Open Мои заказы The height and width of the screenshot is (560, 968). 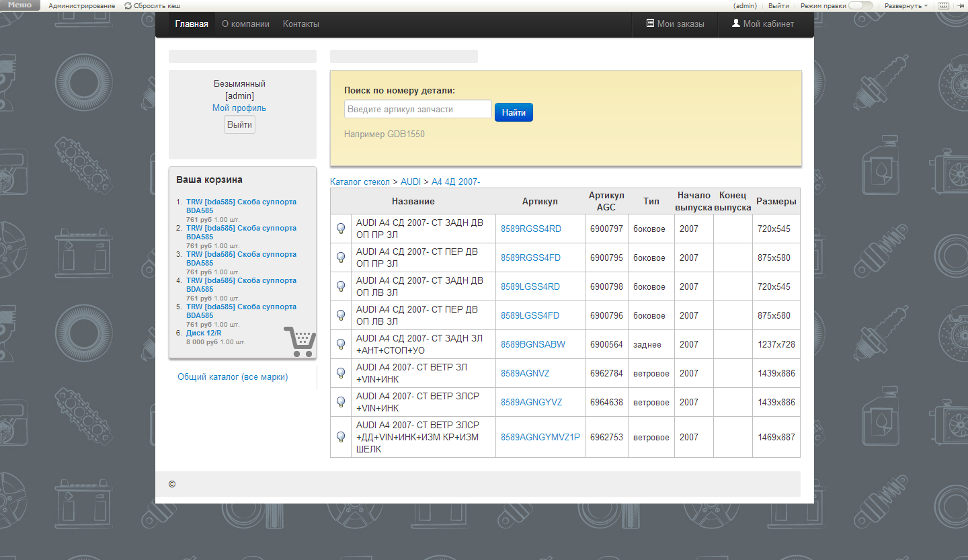point(675,24)
